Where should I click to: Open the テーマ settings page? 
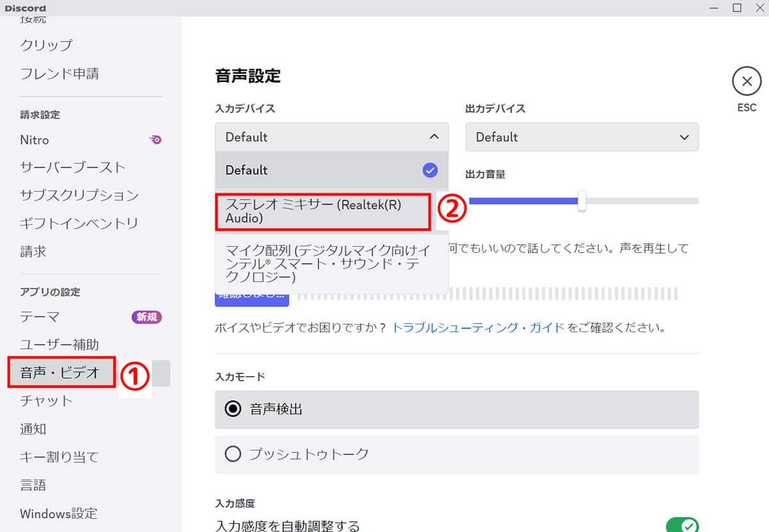tap(40, 317)
